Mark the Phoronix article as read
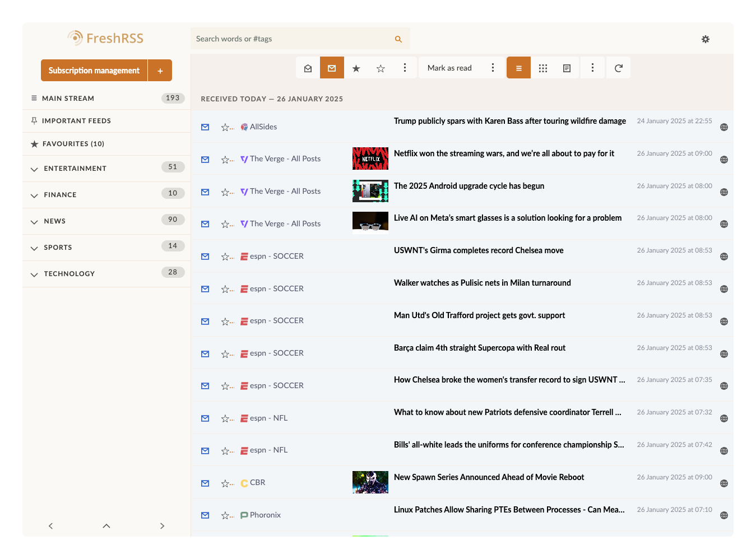This screenshot has width=756, height=559. coord(205,515)
